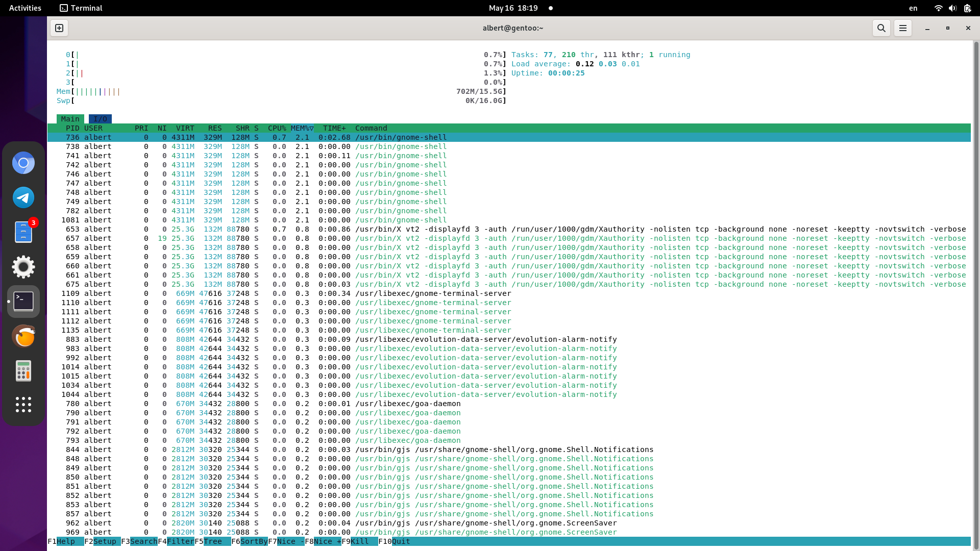Sort by the PID column header

(x=72, y=128)
